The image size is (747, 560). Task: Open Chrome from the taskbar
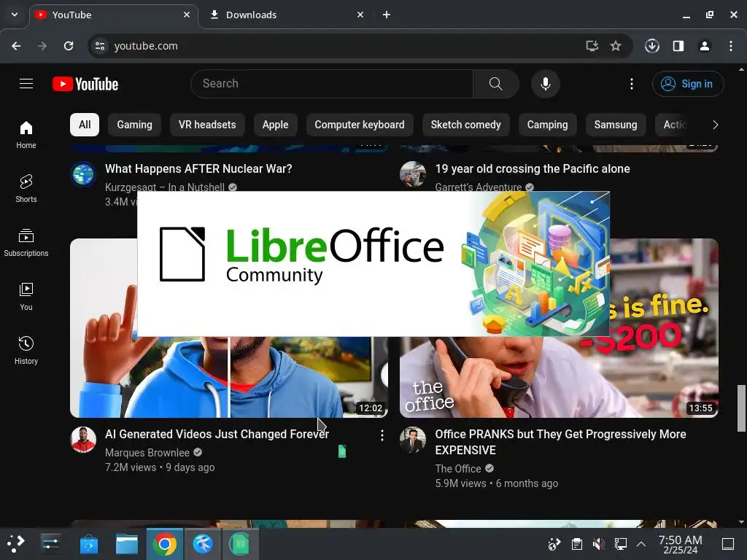pyautogui.click(x=164, y=544)
